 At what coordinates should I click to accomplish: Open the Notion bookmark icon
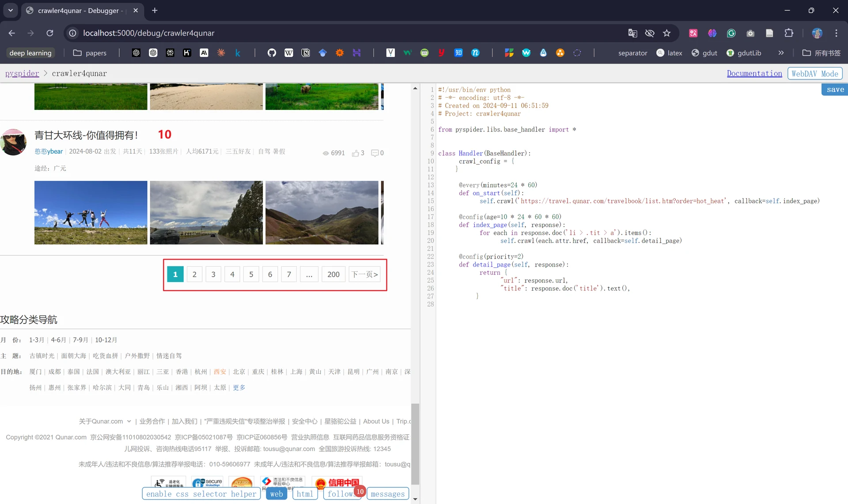[x=306, y=53]
